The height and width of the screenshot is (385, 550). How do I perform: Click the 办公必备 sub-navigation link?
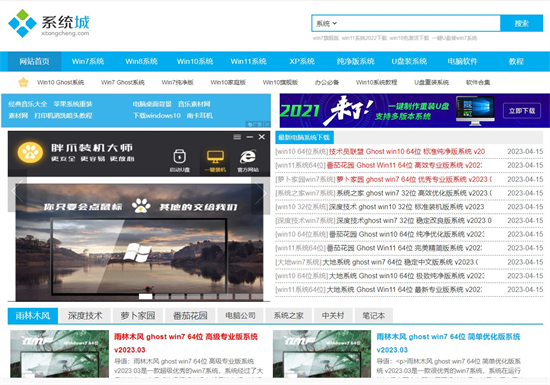[x=327, y=82]
